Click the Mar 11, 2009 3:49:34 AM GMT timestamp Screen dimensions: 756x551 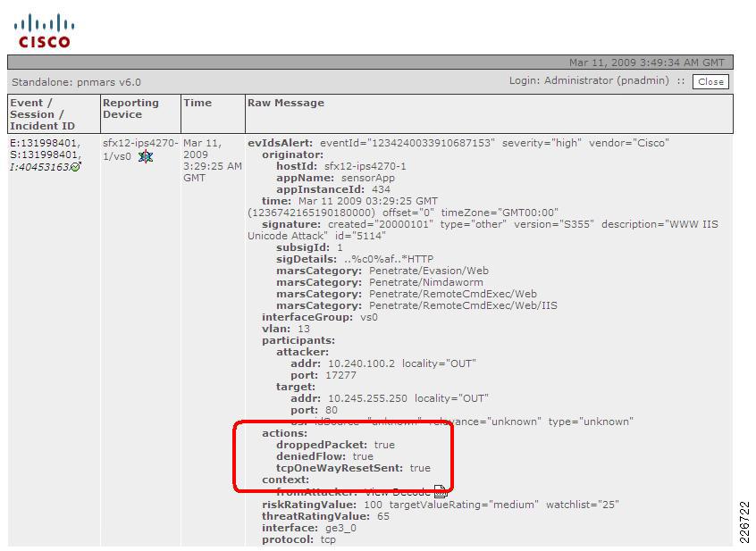pyautogui.click(x=647, y=63)
